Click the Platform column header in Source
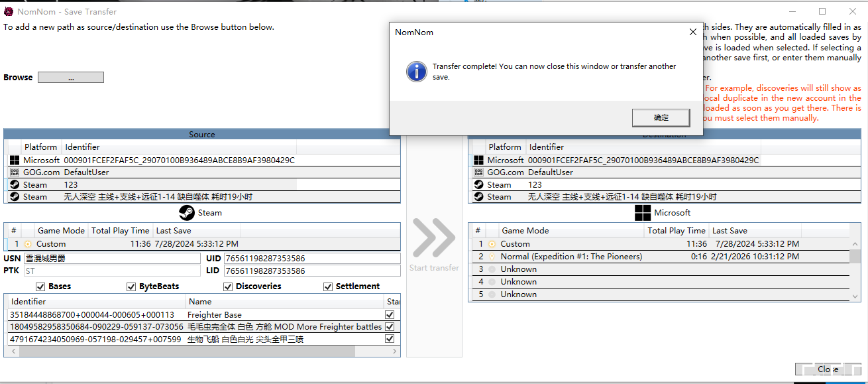The width and height of the screenshot is (868, 384). click(41, 147)
